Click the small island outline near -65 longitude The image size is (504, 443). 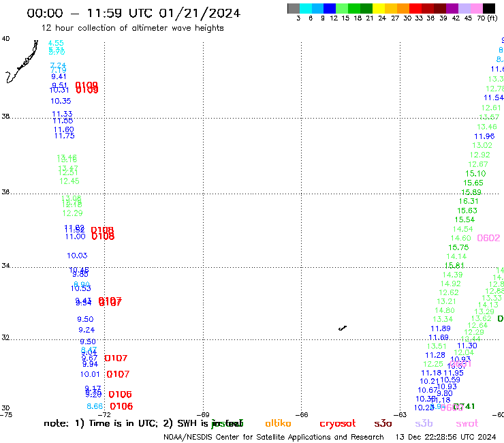point(343,328)
